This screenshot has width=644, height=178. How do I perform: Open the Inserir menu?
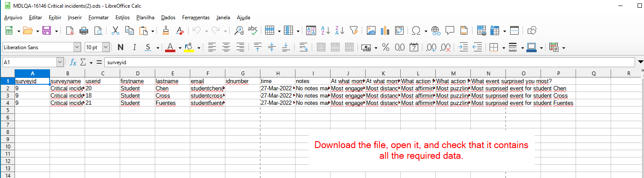75,18
